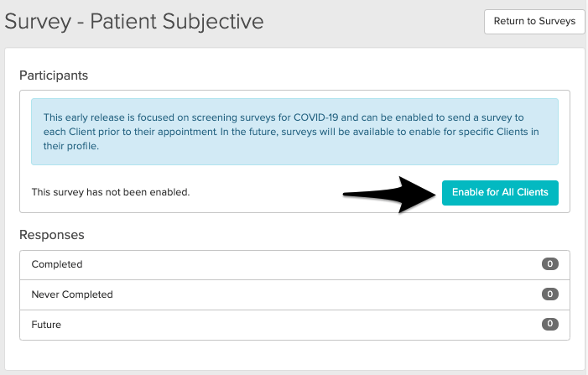Open the Completed responses row
588x375 pixels.
point(294,264)
